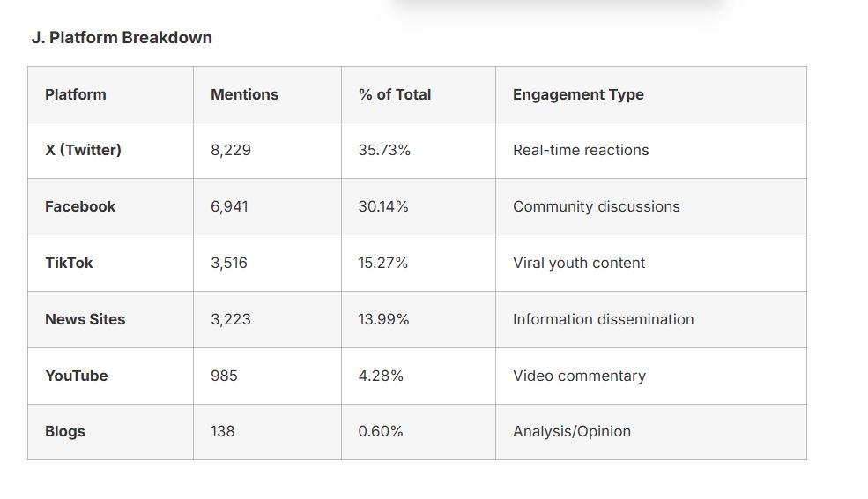Click the YouTube platform cell

click(77, 376)
